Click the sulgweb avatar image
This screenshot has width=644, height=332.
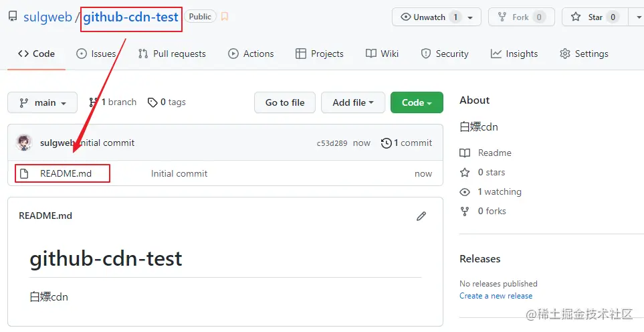(24, 143)
